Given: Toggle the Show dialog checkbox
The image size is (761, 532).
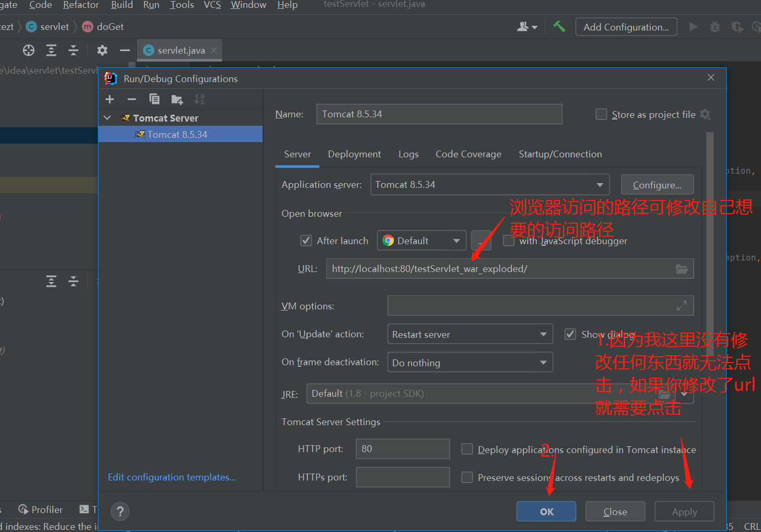Looking at the screenshot, I should tap(570, 334).
